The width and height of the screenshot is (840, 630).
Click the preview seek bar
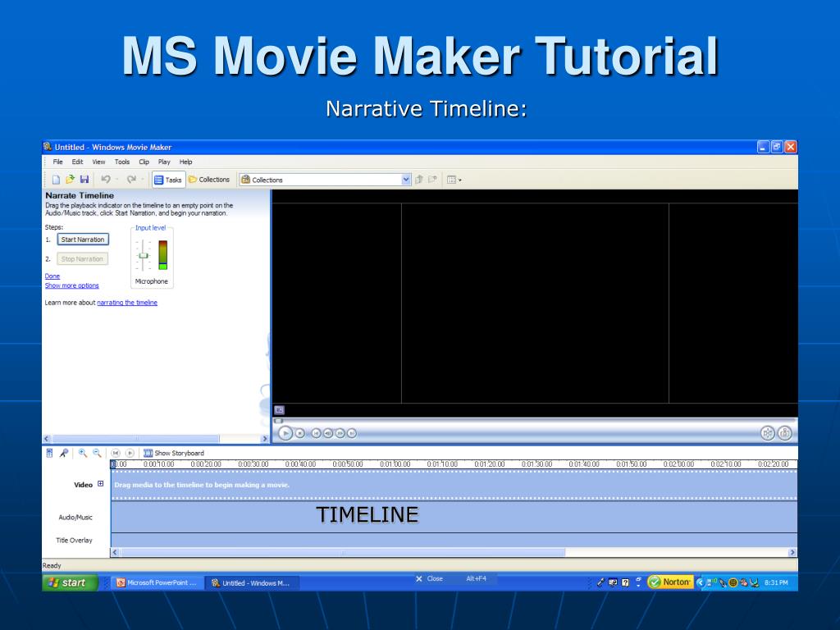click(x=535, y=421)
